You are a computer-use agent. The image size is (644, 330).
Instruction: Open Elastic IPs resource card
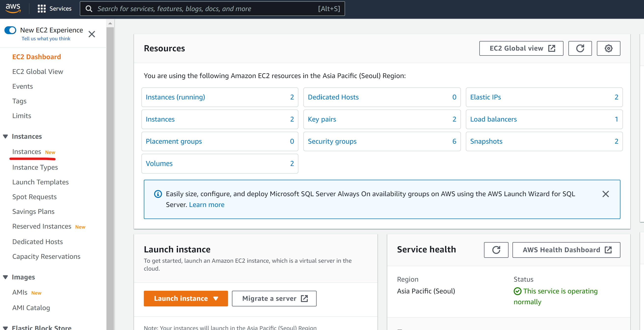pos(544,97)
